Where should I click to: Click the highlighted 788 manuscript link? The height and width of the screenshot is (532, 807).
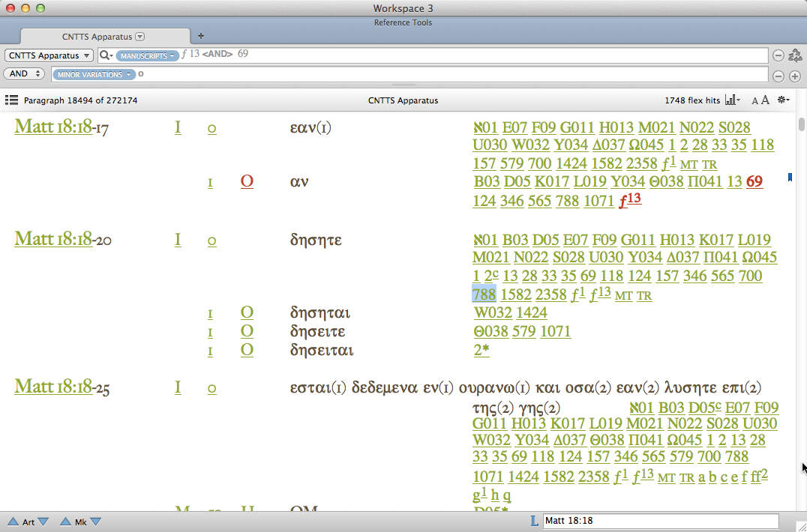(484, 294)
